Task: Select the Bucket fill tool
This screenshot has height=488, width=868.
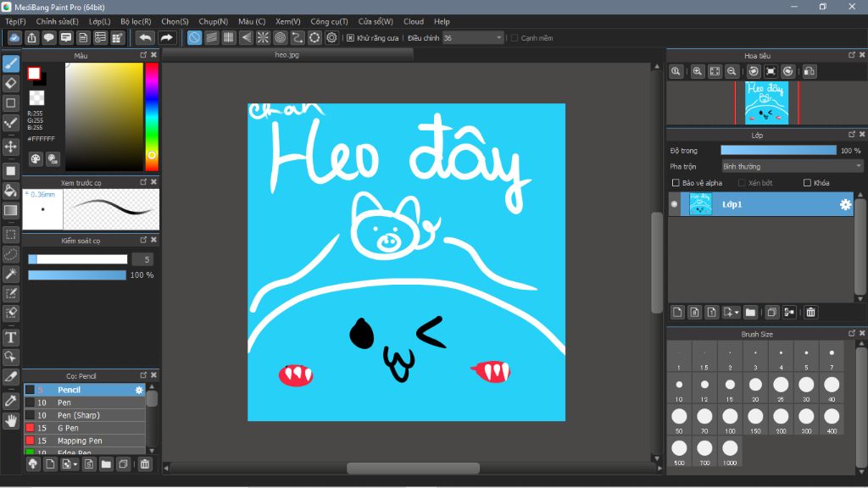Action: pyautogui.click(x=10, y=191)
